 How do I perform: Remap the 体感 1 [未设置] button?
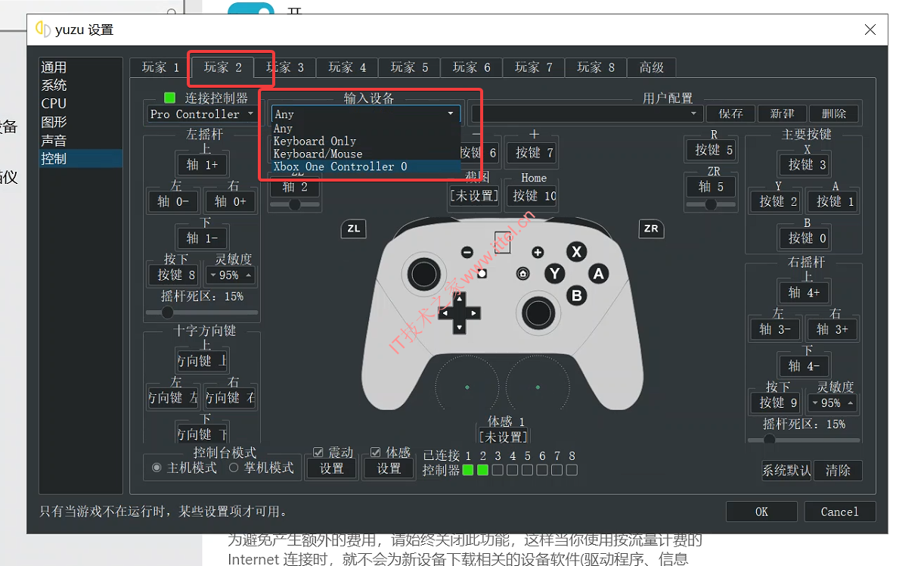click(505, 437)
